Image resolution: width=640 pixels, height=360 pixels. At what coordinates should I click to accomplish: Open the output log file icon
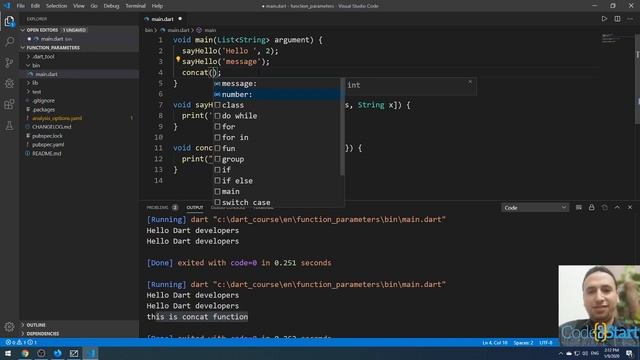coord(604,207)
